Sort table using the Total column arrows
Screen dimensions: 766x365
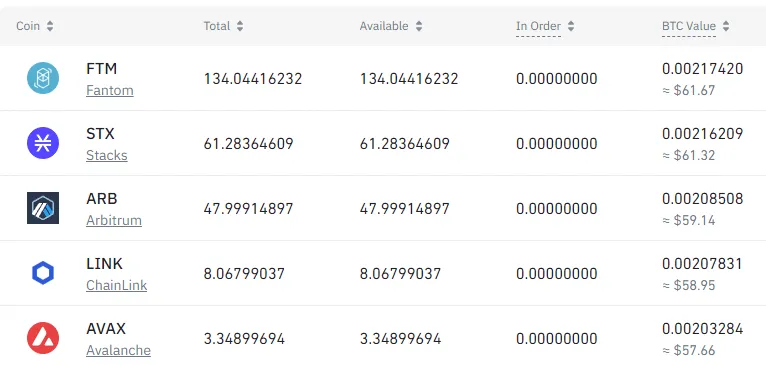tap(240, 26)
